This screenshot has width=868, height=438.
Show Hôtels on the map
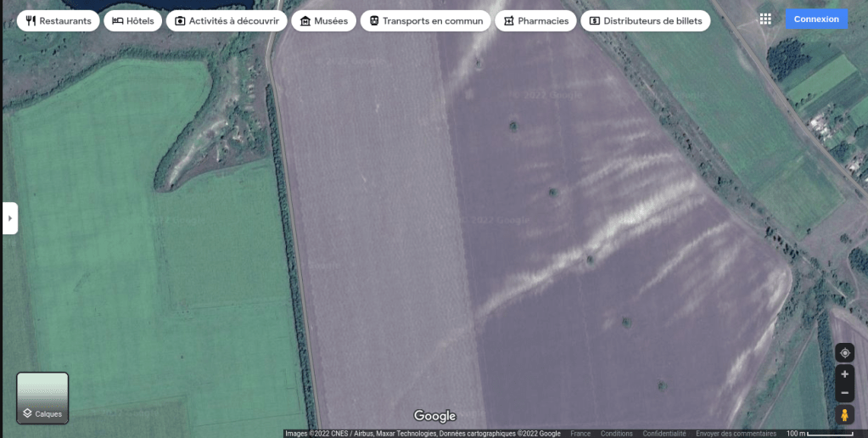[x=133, y=20]
